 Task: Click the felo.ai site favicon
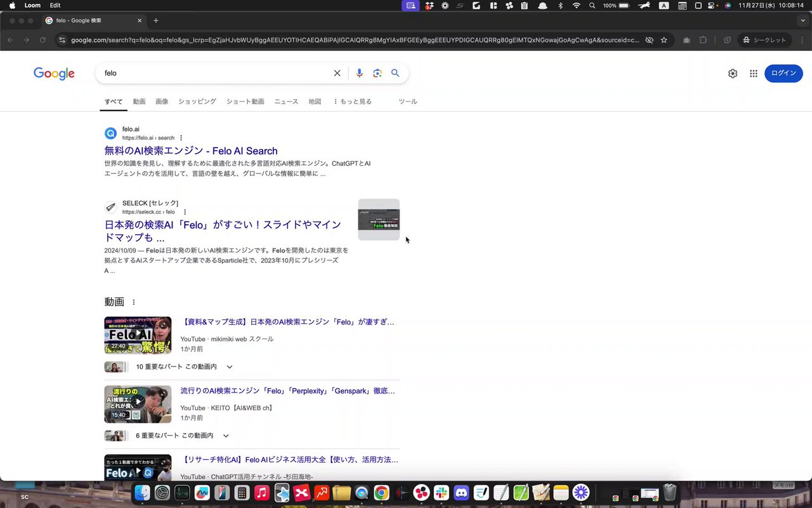pyautogui.click(x=110, y=133)
